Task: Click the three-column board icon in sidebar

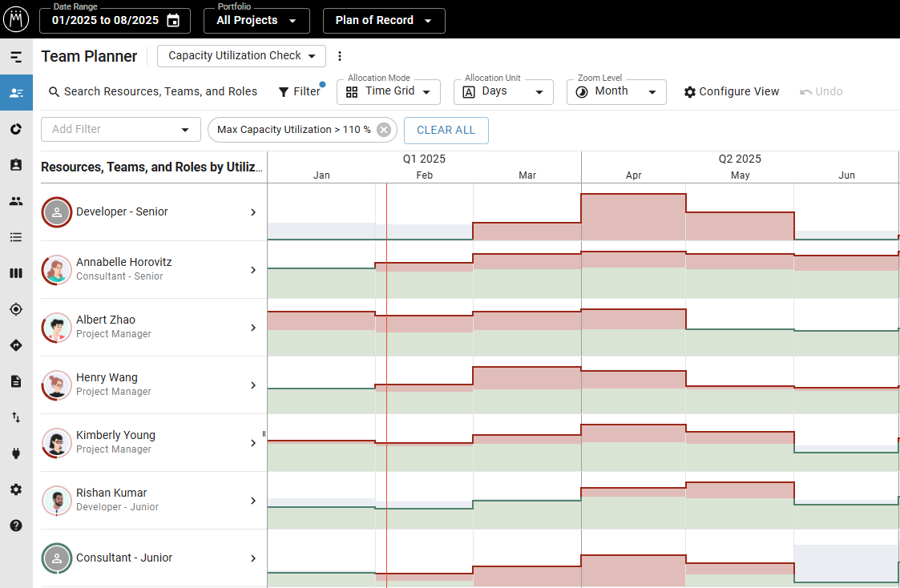Action: click(16, 273)
